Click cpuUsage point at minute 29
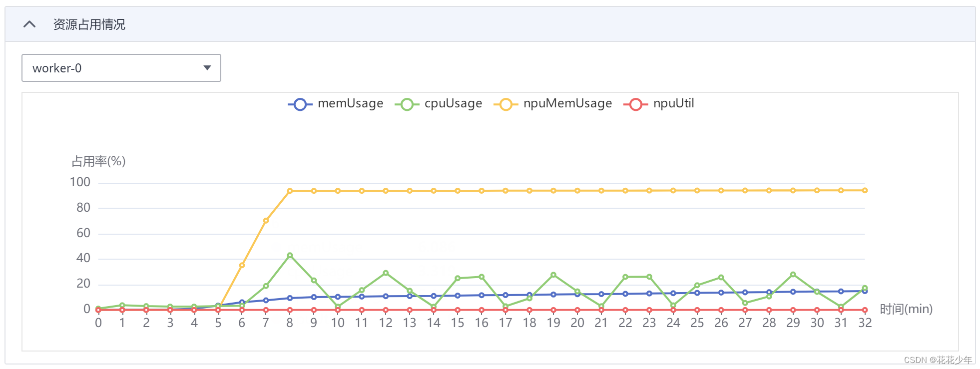Viewport: 980px width, 369px height. (793, 275)
